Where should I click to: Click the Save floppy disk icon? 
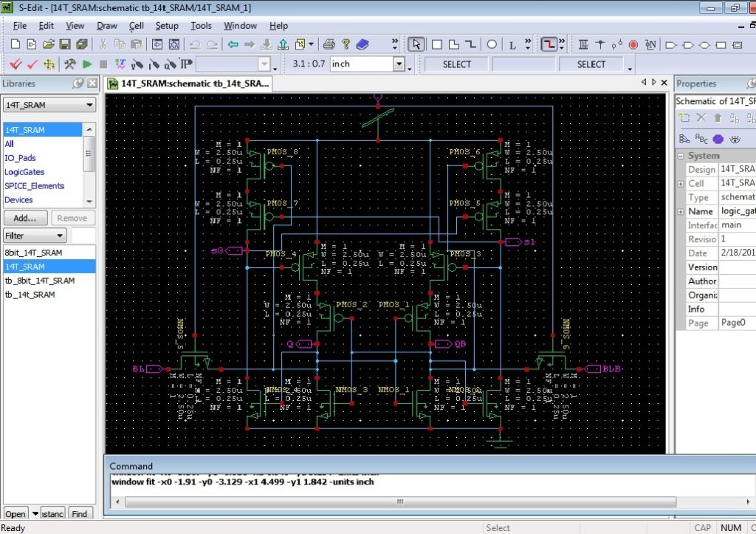point(65,44)
